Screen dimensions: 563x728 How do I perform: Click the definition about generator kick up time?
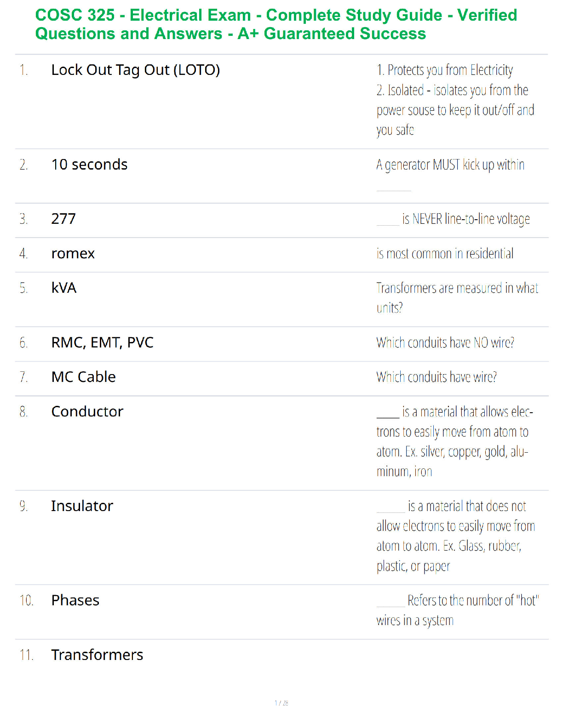pos(450,175)
